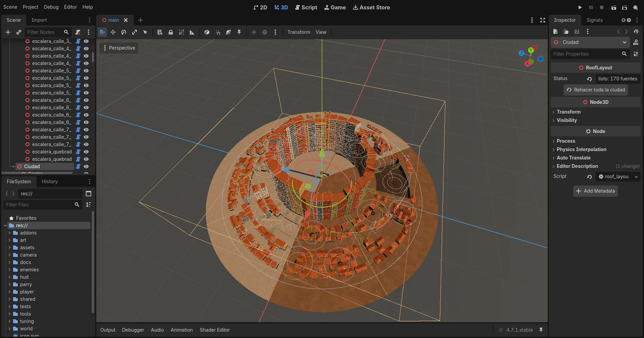The height and width of the screenshot is (338, 644).
Task: Click the attach script icon in Scene dock
Action: pyautogui.click(x=78, y=32)
